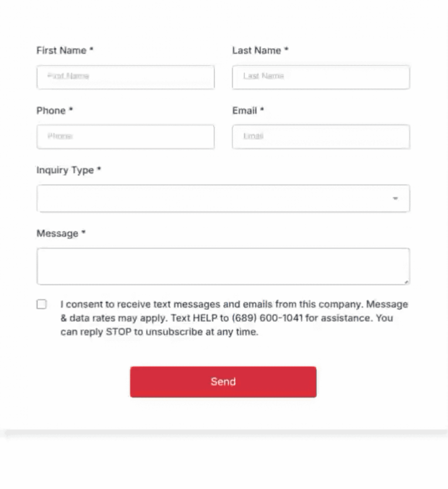
Task: Click the word HELP in consent text
Action: click(205, 318)
